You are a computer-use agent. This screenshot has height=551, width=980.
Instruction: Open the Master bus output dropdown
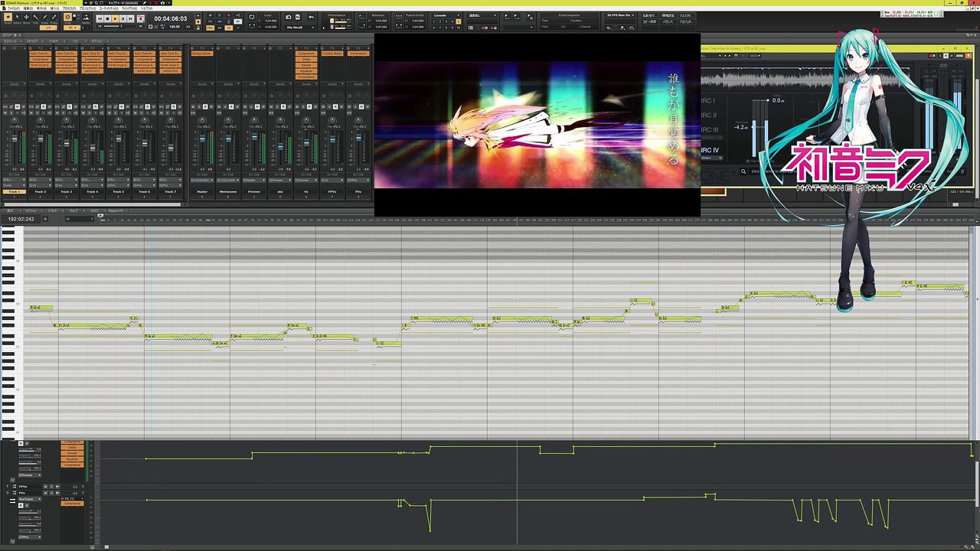[x=202, y=181]
